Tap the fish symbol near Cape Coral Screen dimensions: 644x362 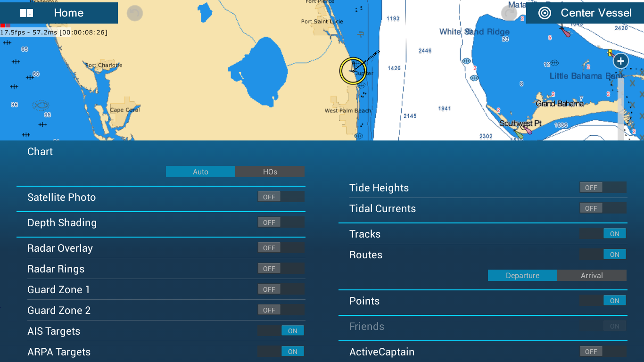point(41,105)
